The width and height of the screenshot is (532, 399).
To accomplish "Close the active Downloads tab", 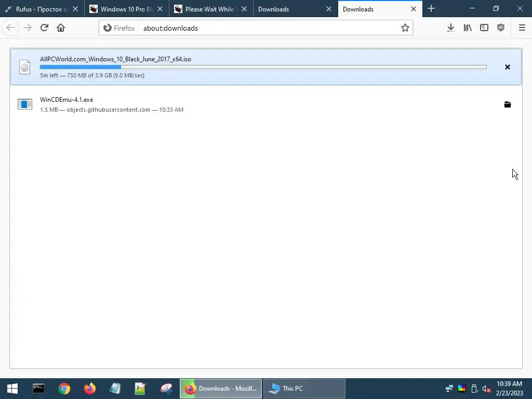I will pos(413,9).
